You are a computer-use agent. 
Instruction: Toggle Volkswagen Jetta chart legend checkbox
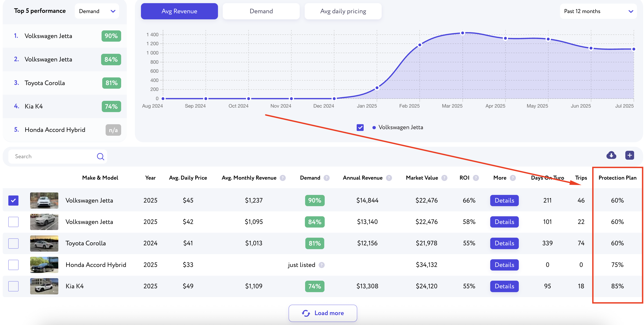[x=360, y=127]
